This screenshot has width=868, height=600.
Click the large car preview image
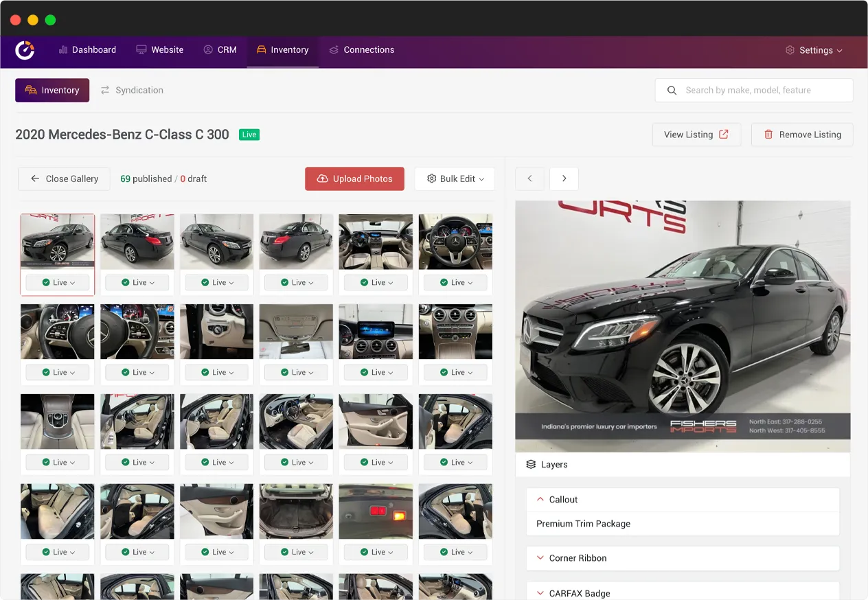[x=683, y=326]
